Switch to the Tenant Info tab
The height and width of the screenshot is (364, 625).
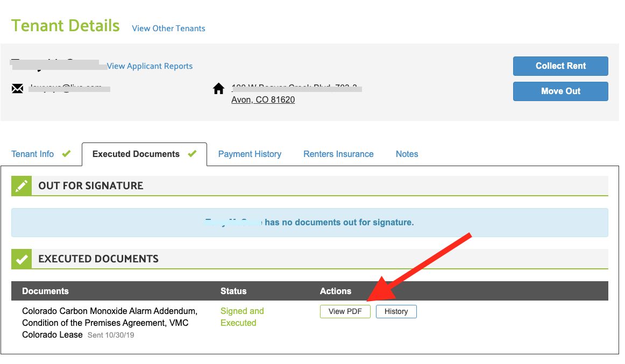[33, 154]
